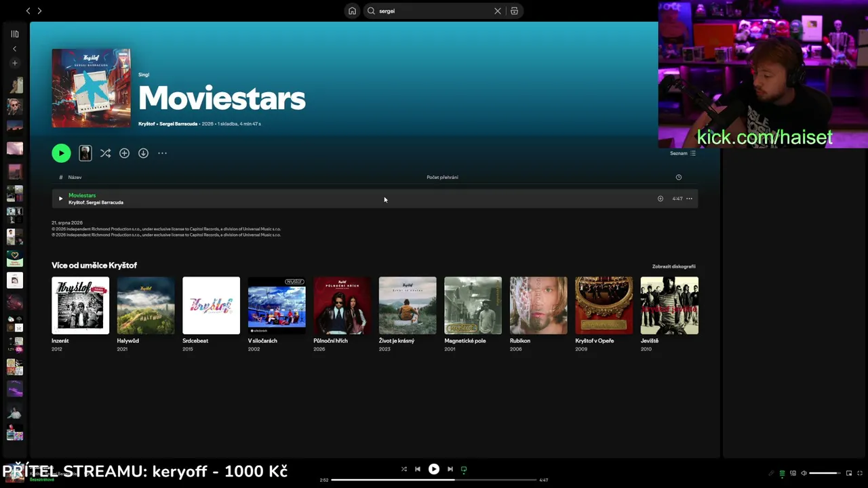Seek within the song progress bar
This screenshot has width=868, height=488.
click(434, 480)
